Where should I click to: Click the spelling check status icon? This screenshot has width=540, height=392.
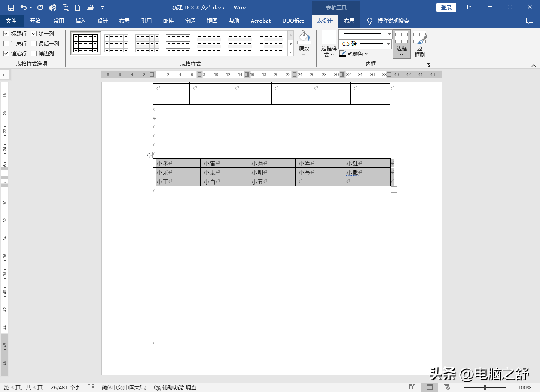tap(91, 387)
